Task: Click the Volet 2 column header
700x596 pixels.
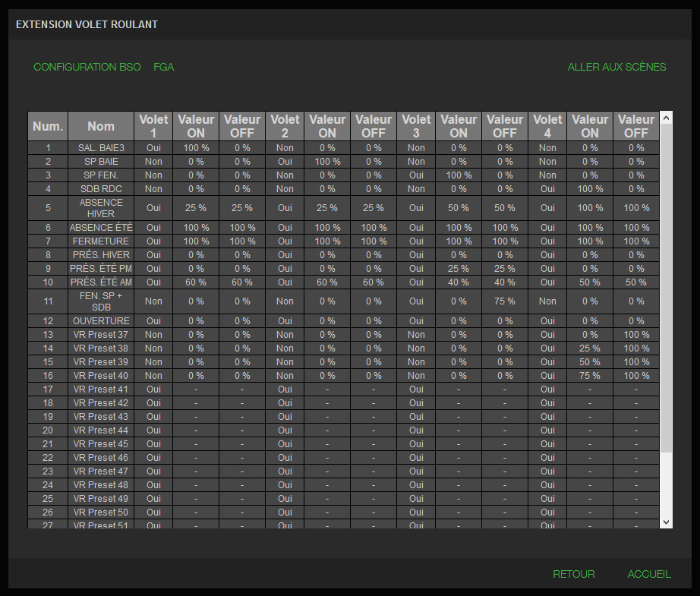Action: [285, 126]
